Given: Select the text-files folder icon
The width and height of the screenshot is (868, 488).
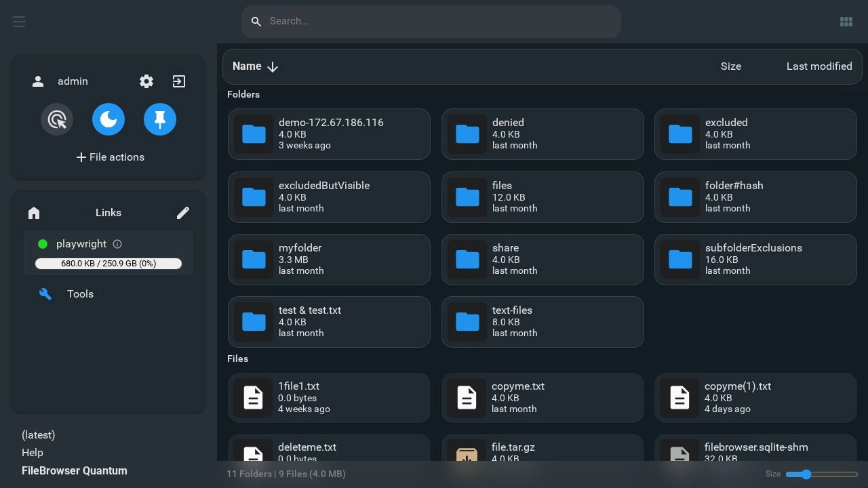Looking at the screenshot, I should coord(467,322).
